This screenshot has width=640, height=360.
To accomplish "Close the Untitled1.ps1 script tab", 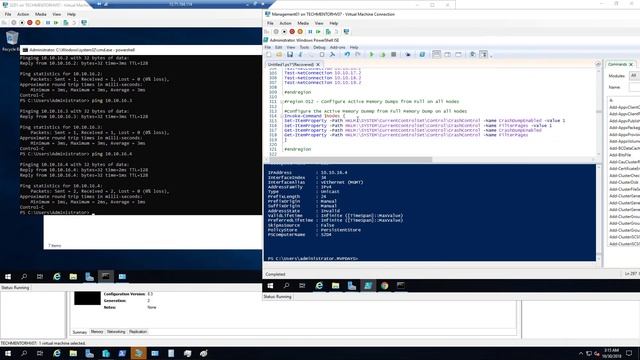I will point(318,64).
